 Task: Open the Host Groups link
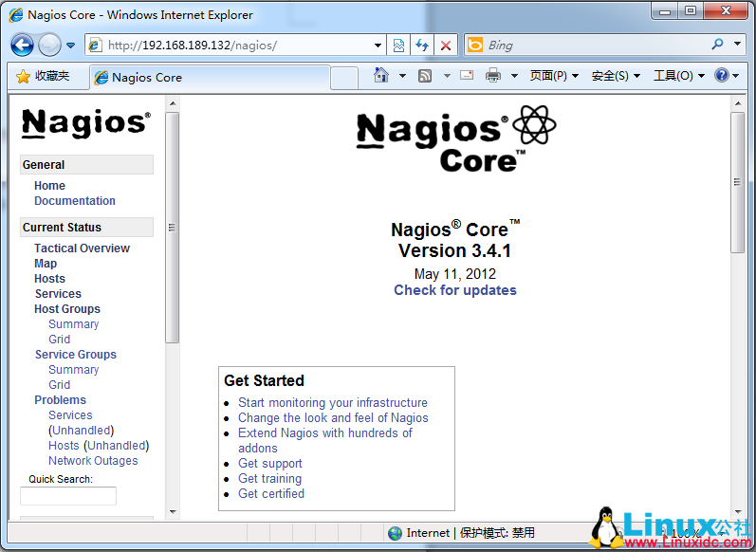coord(67,309)
